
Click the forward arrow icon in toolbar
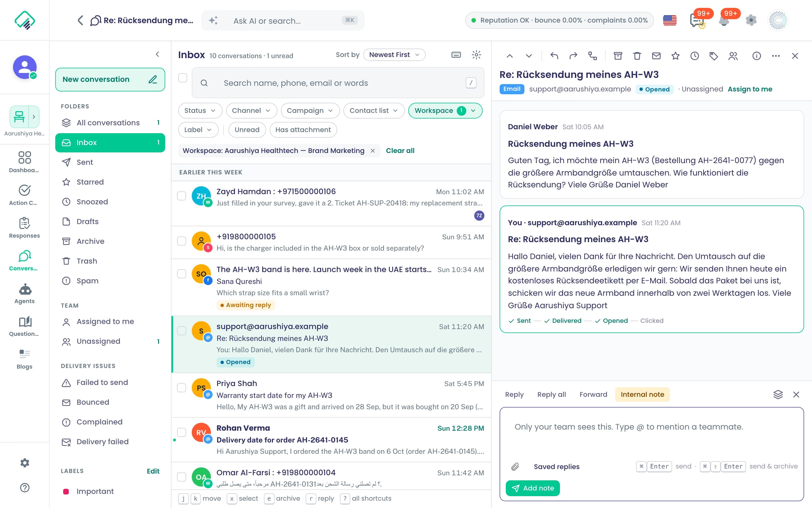coord(573,56)
